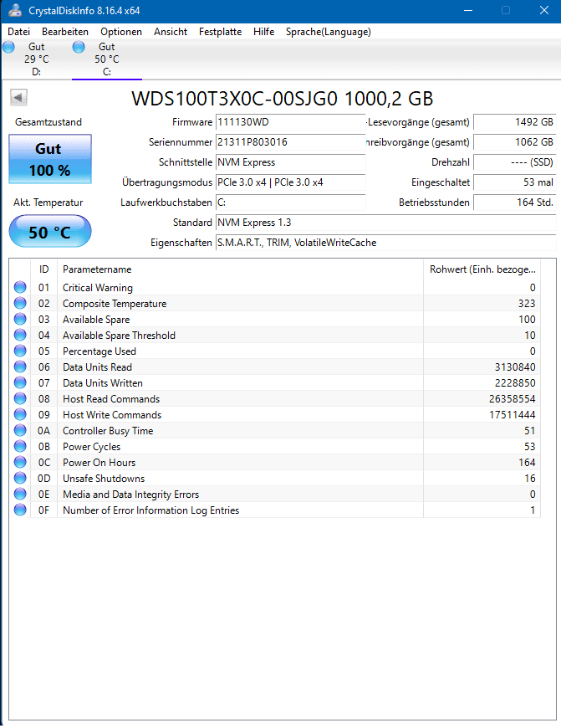The width and height of the screenshot is (561, 728).
Task: Click status orb of Media and Data Integrity Errors
Action: (x=20, y=494)
